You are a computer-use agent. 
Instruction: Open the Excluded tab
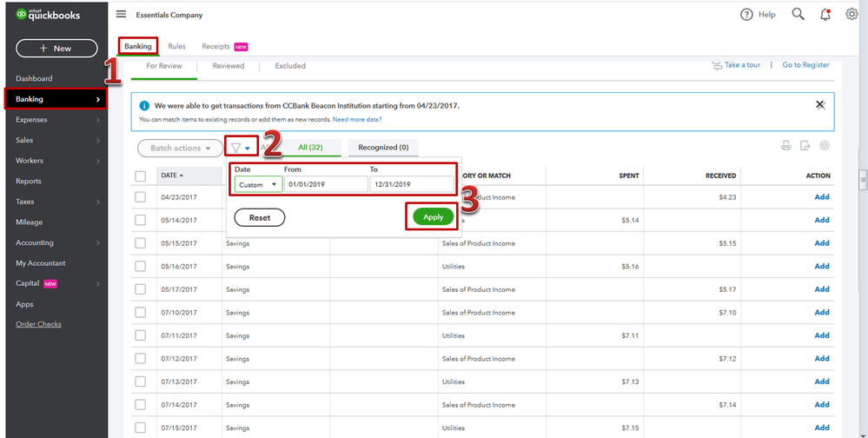[290, 66]
